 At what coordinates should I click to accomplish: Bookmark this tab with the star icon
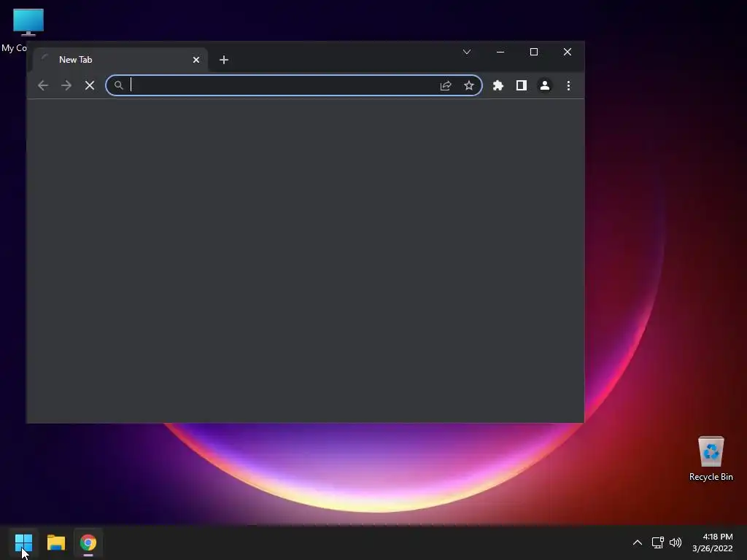click(x=469, y=85)
